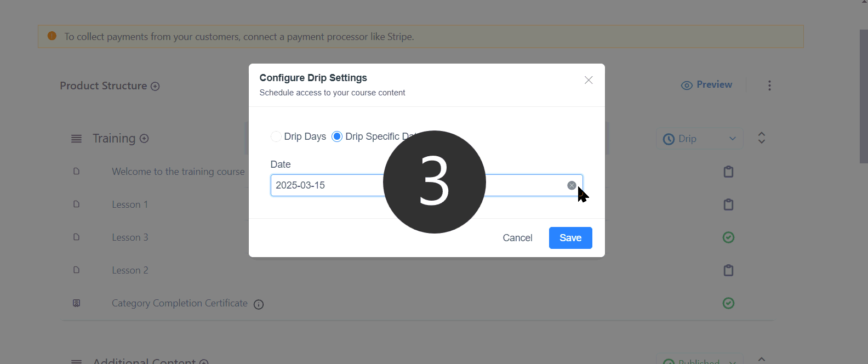This screenshot has height=364, width=868.
Task: Click the info icon beside Category Completion Certificate
Action: point(259,304)
